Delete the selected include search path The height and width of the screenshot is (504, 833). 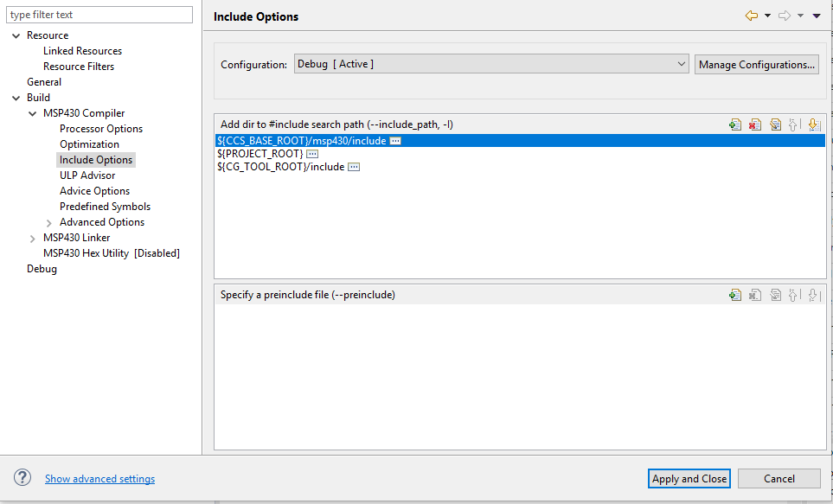(754, 124)
